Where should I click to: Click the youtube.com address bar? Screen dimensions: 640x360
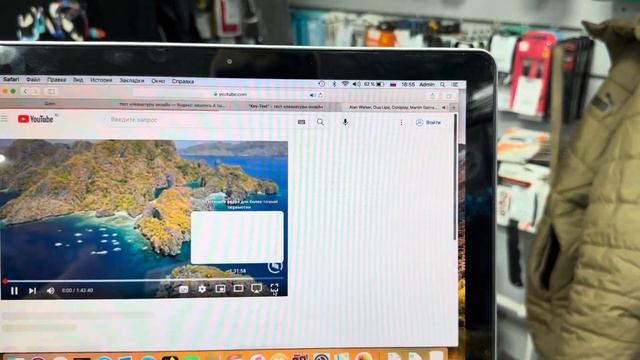tap(231, 94)
